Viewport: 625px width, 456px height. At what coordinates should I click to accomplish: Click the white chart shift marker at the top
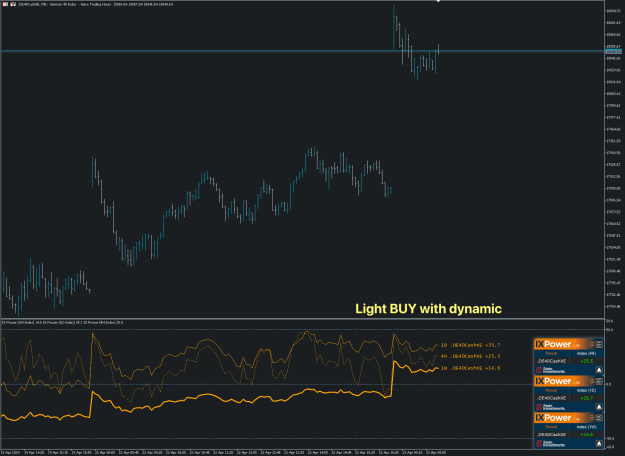(x=438, y=1)
